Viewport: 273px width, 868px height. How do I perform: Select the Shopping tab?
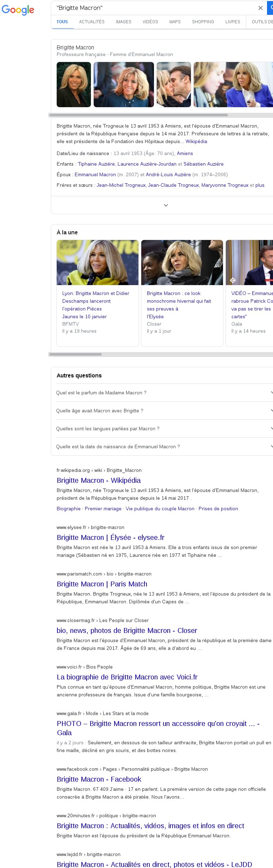point(203,22)
